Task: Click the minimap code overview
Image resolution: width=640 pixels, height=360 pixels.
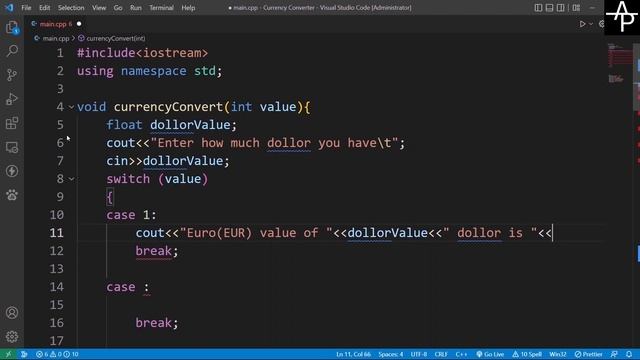Action: point(619,62)
